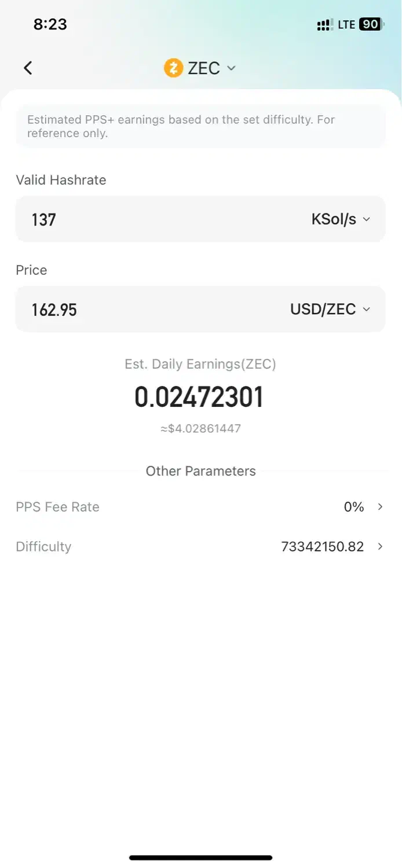
Task: Tap the cellular signal bars icon
Action: point(324,25)
